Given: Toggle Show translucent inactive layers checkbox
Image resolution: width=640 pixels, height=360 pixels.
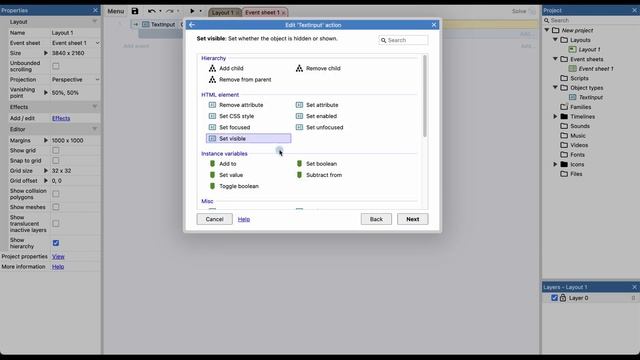Looking at the screenshot, I should (x=56, y=224).
